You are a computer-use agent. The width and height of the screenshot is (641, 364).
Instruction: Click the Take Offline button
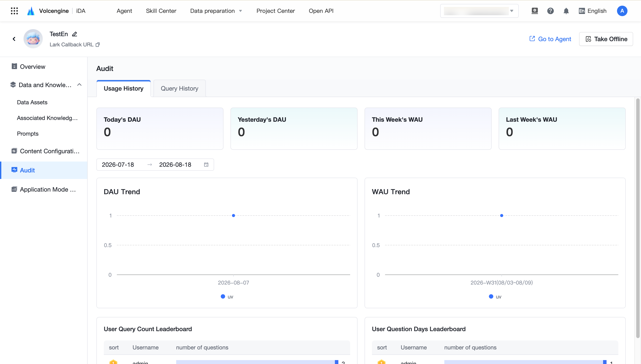point(606,39)
